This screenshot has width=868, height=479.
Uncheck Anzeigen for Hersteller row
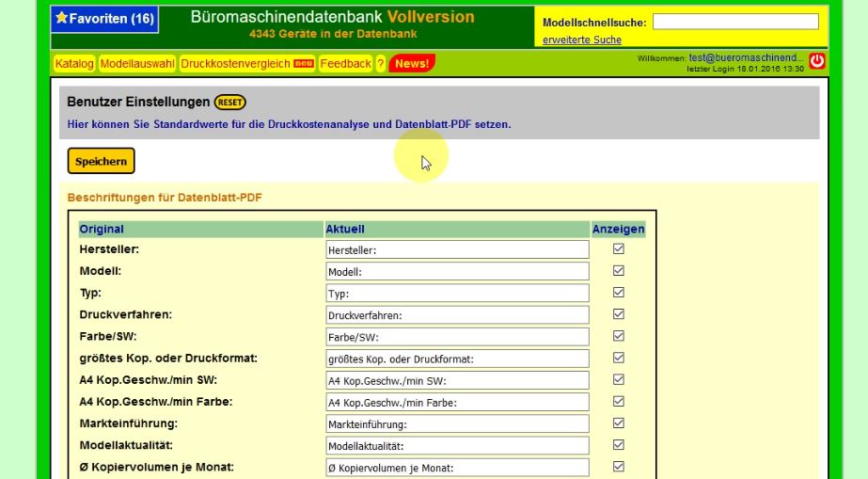(x=619, y=249)
